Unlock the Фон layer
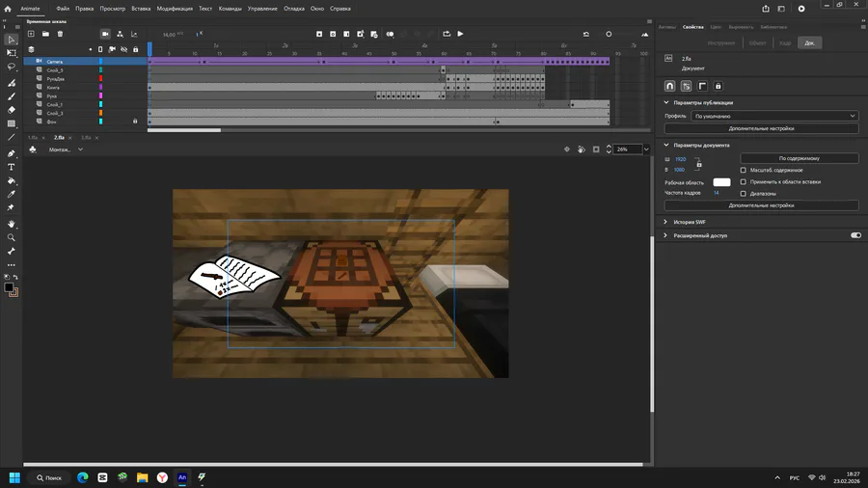The height and width of the screenshot is (488, 868). (134, 122)
